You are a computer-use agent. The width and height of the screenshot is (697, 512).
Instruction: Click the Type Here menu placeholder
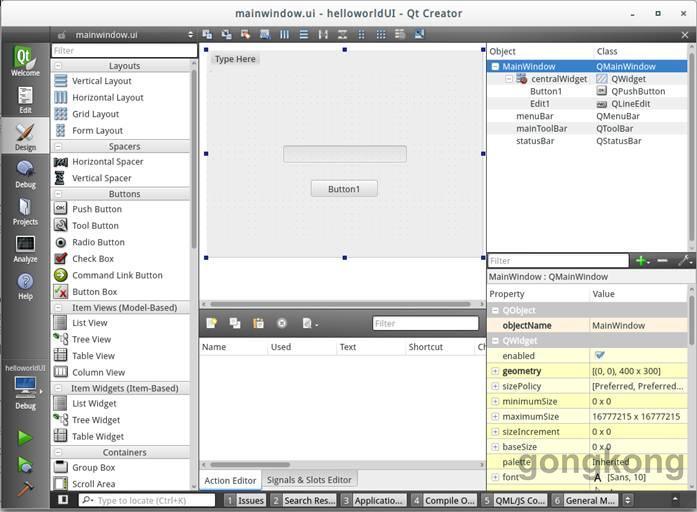pyautogui.click(x=235, y=59)
